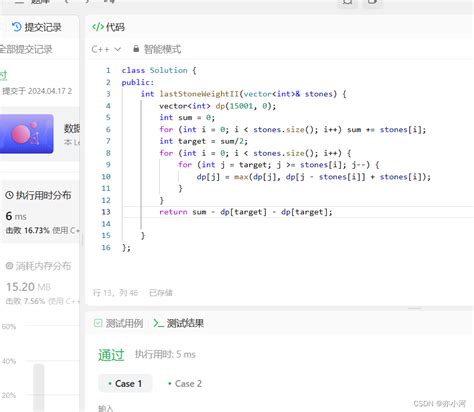Select the Case 2 test case
This screenshot has height=412, width=474.
click(185, 384)
